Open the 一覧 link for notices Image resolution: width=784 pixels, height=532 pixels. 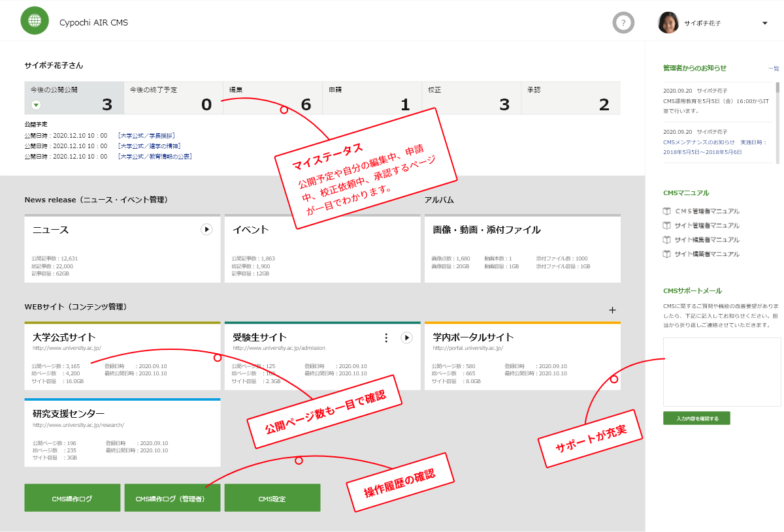click(x=774, y=69)
